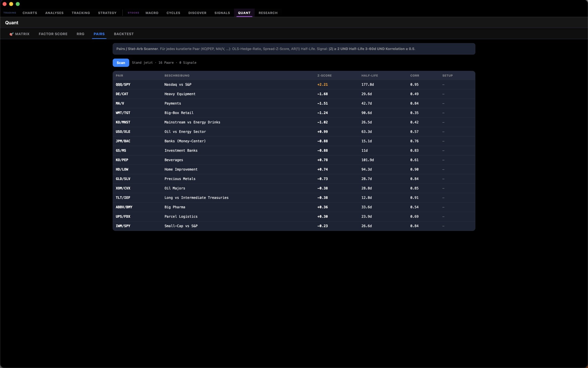
Task: Click the scan status text '16 Paare'
Action: click(x=166, y=62)
